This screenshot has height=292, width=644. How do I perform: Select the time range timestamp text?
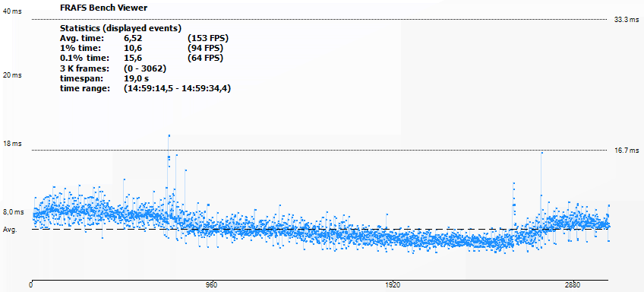click(x=177, y=88)
